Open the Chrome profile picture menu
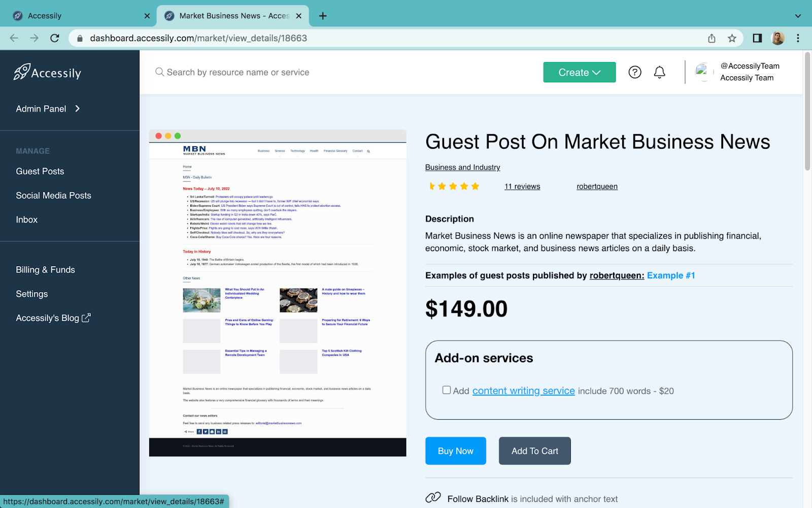 (777, 38)
